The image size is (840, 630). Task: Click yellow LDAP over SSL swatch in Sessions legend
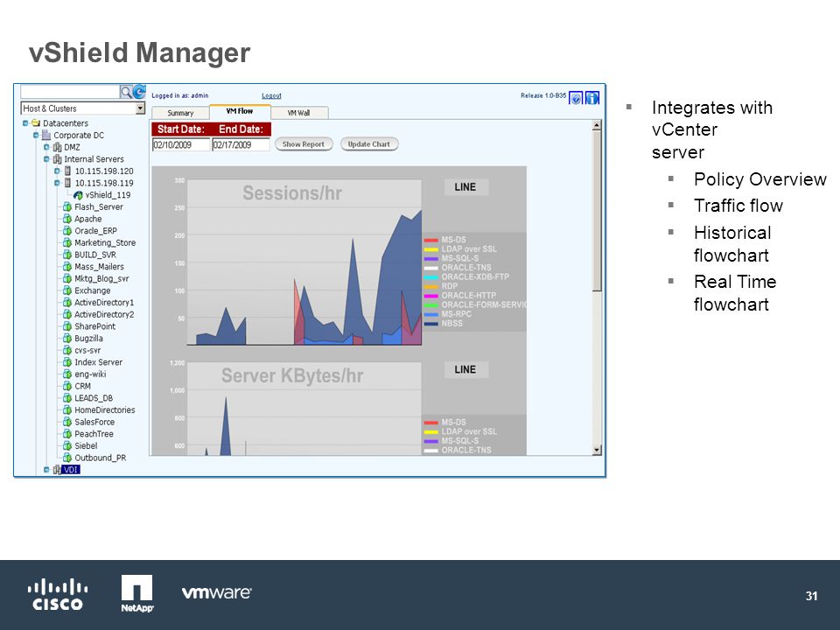[431, 249]
